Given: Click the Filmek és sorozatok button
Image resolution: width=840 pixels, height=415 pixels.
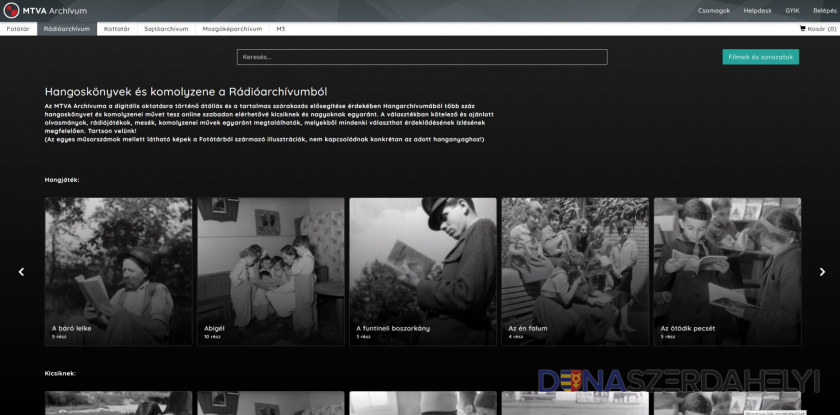Looking at the screenshot, I should click(760, 57).
